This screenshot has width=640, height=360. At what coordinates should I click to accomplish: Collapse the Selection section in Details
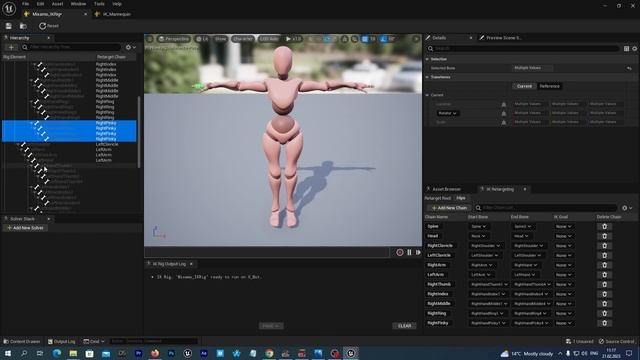(427, 59)
